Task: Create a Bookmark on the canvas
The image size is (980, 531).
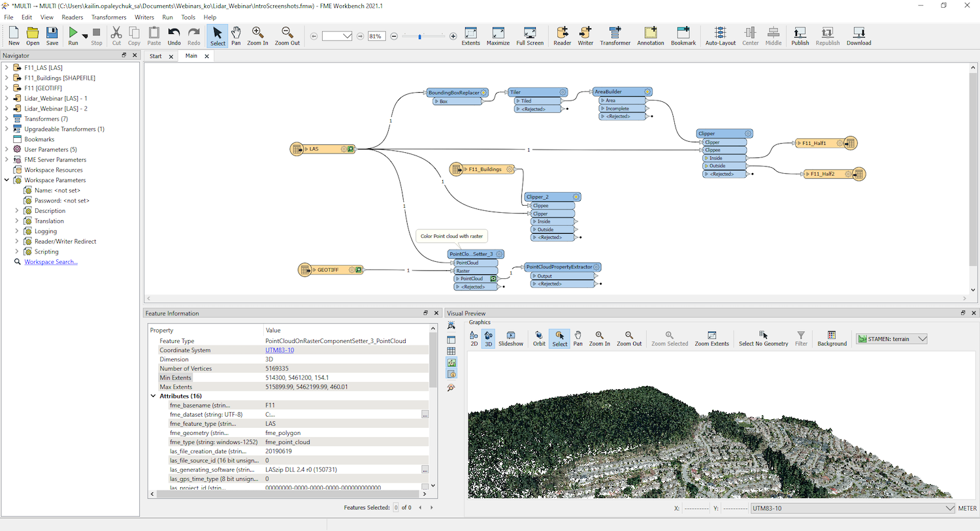Action: click(x=683, y=36)
